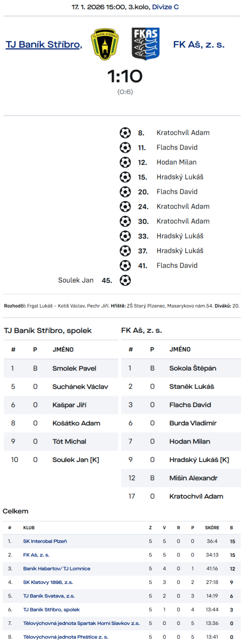The width and height of the screenshot is (241, 644).
Task: Open the Divize C competition link
Action: (166, 7)
